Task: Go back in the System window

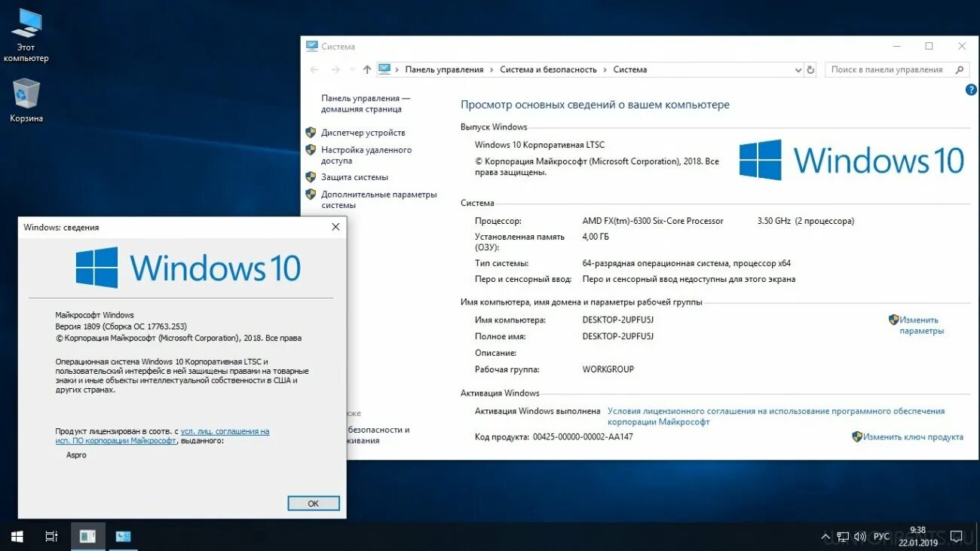Action: click(x=314, y=69)
